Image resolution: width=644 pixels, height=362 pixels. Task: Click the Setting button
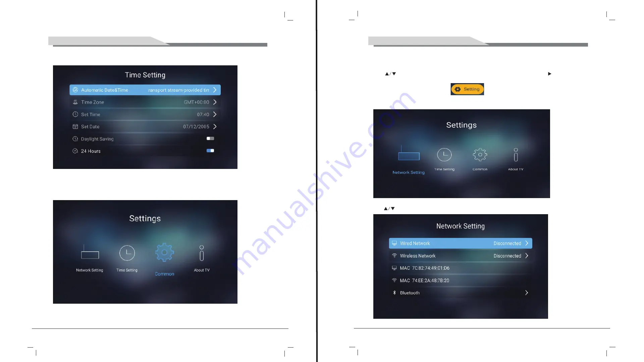click(467, 89)
